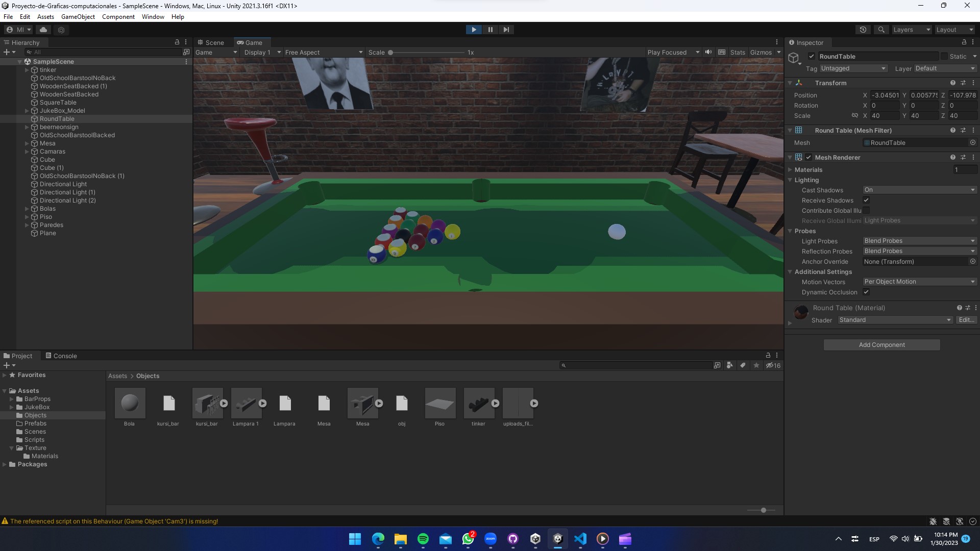
Task: Click the global search magnifier icon
Action: coord(881,30)
